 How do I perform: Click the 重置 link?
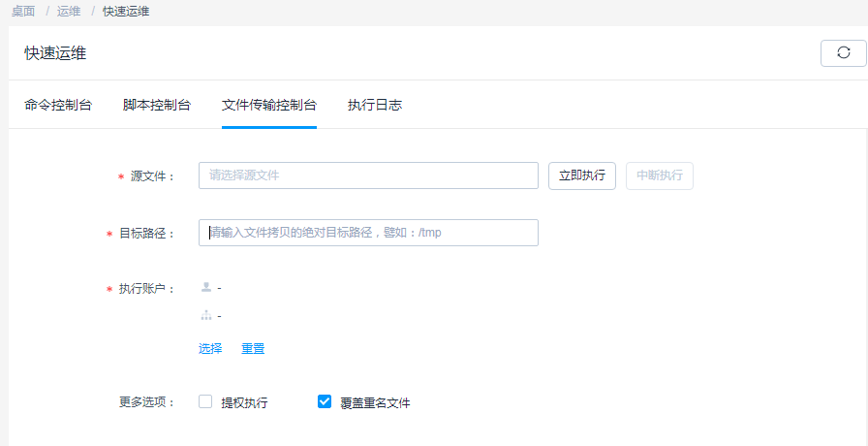(x=253, y=348)
